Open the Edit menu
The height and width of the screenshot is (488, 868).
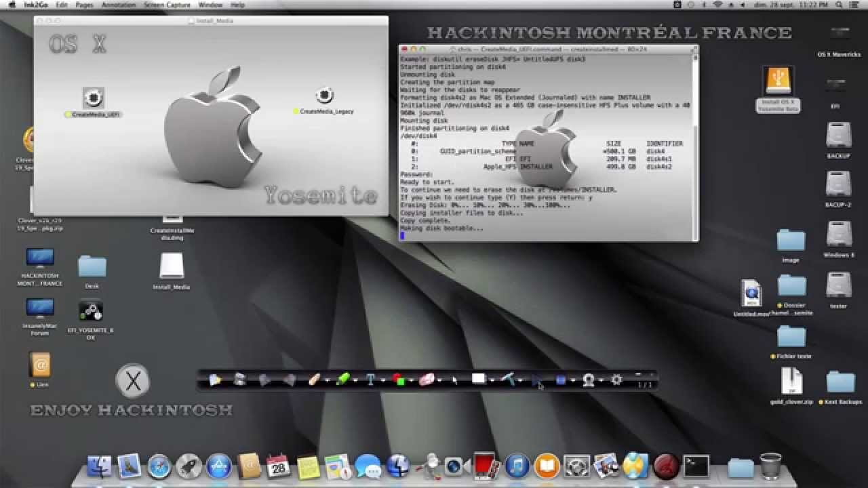(x=62, y=5)
